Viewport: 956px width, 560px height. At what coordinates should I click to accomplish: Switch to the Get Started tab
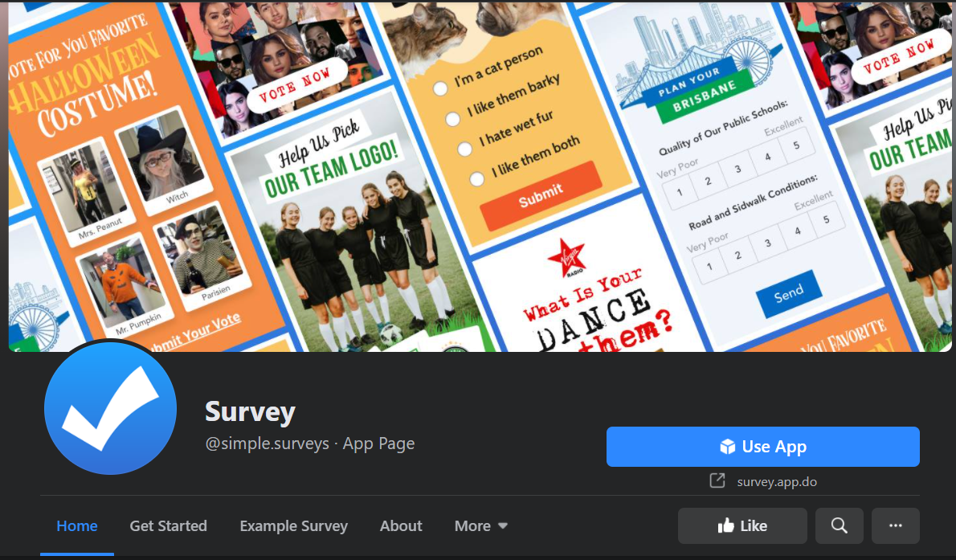[168, 525]
